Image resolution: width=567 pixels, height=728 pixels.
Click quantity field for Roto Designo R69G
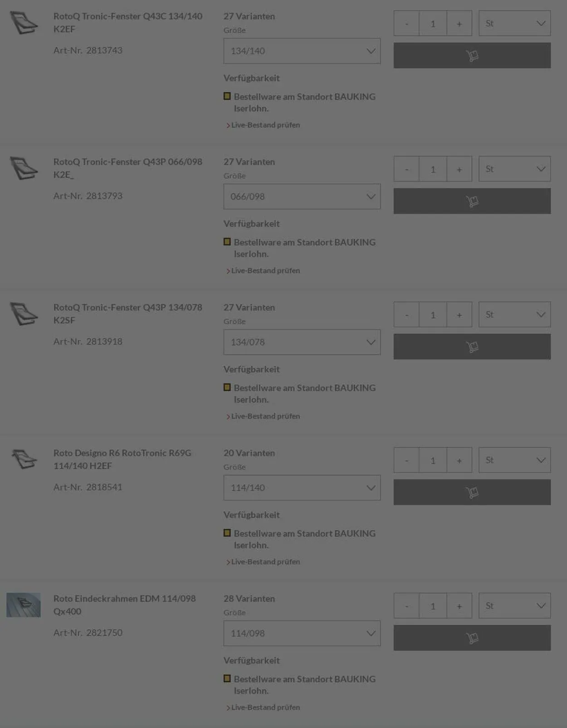pyautogui.click(x=433, y=460)
